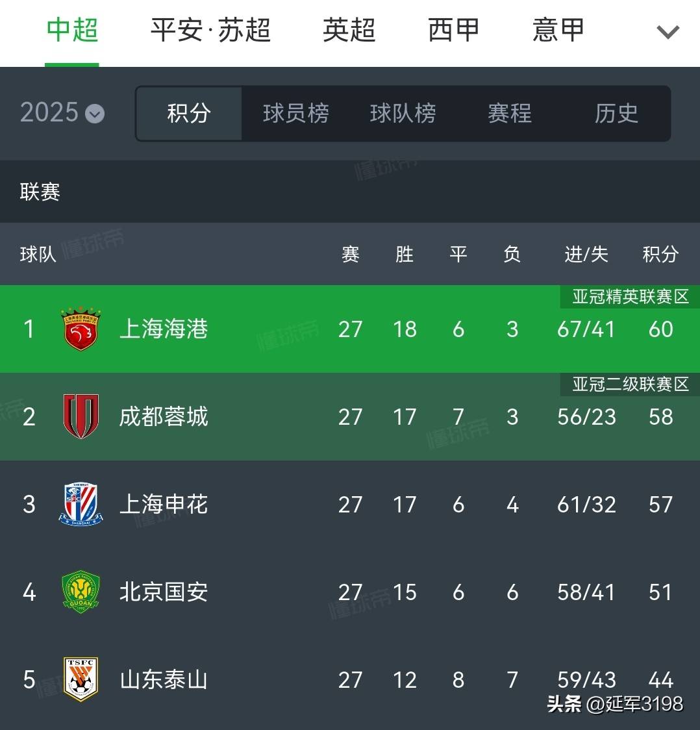Image resolution: width=700 pixels, height=730 pixels.
Task: Open the 北京国安 team name link
Action: coord(164,592)
